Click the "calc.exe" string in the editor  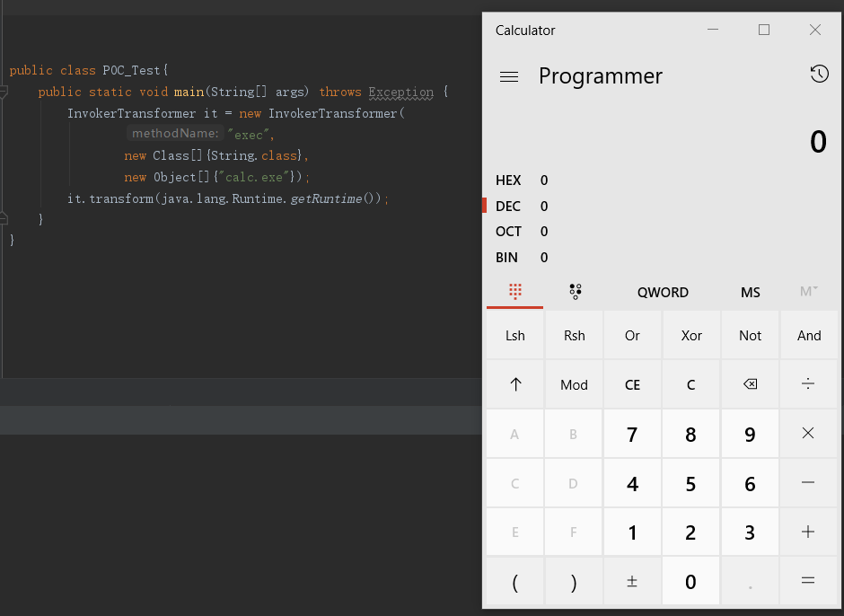(x=254, y=177)
